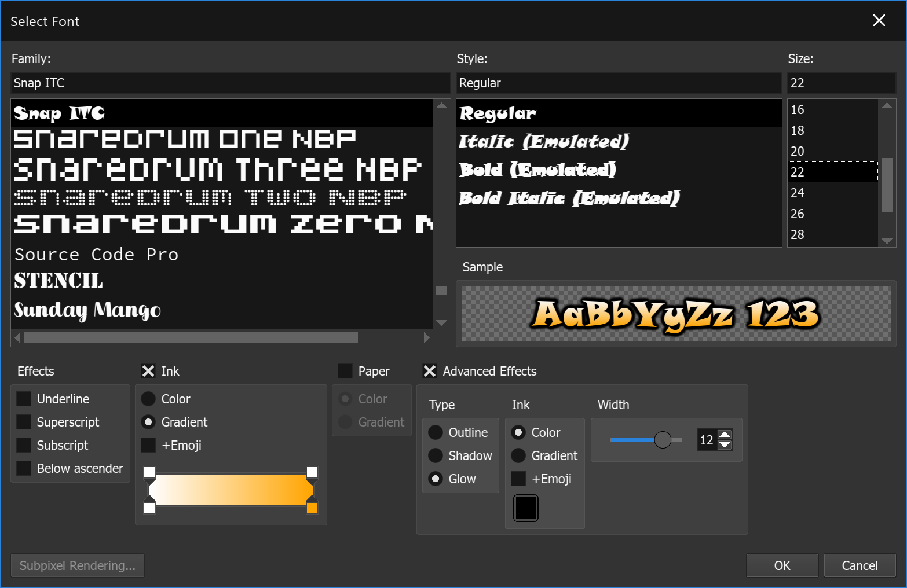The image size is (907, 588).
Task: Pick font size 22 in list
Action: (833, 172)
